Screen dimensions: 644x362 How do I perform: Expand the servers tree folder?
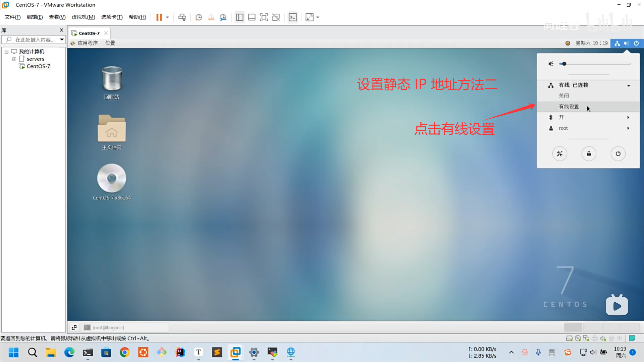[14, 59]
